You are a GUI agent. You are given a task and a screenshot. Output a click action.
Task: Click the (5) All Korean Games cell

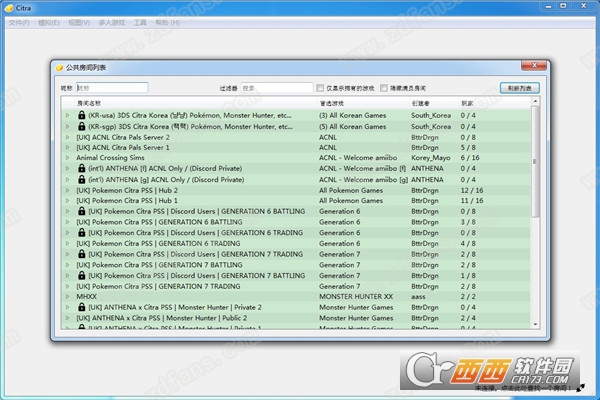click(352, 126)
